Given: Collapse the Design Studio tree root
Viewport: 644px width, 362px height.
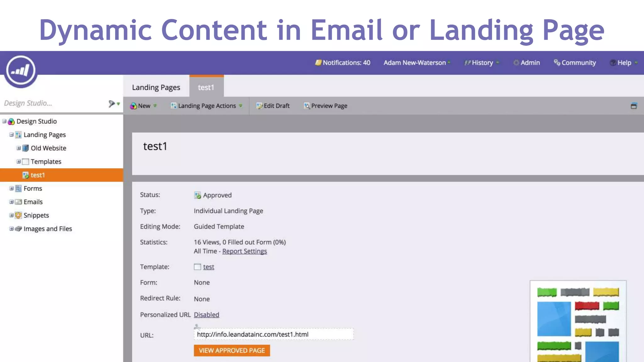Looking at the screenshot, I should click(x=4, y=121).
